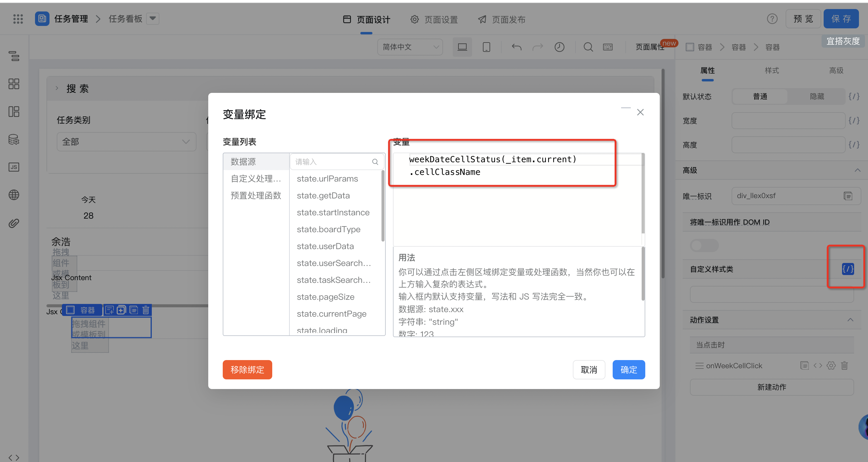The width and height of the screenshot is (868, 462).
Task: Open the data source sidebar icon
Action: (14, 139)
